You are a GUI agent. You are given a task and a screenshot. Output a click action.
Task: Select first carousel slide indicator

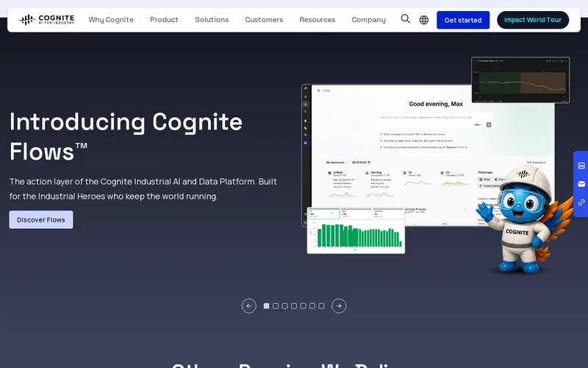point(266,306)
